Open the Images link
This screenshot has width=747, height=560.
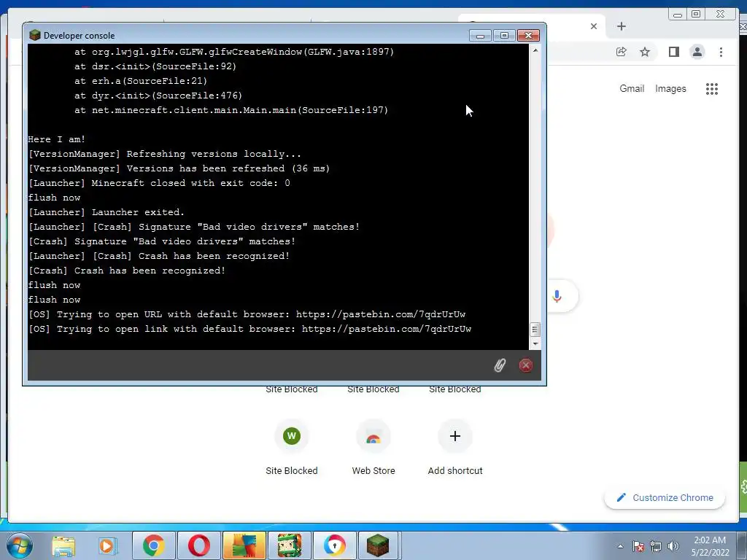tap(670, 88)
